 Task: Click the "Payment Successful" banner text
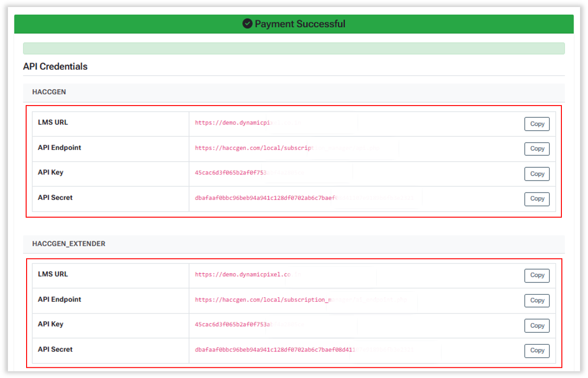point(300,24)
